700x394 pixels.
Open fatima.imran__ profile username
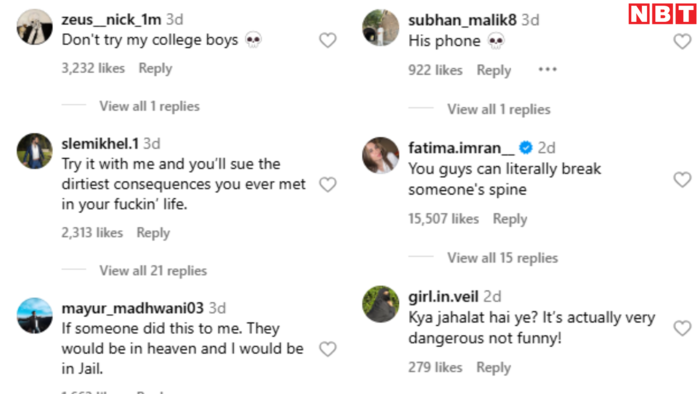coord(461,148)
